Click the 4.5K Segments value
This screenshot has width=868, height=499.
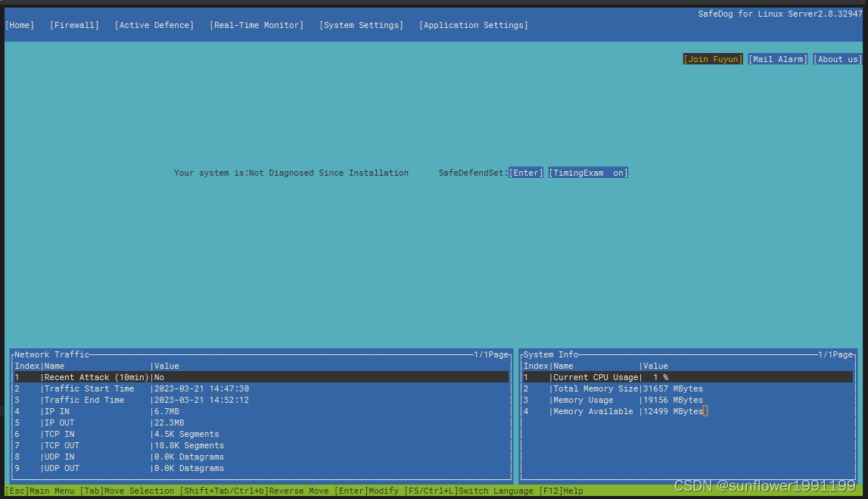coord(187,434)
